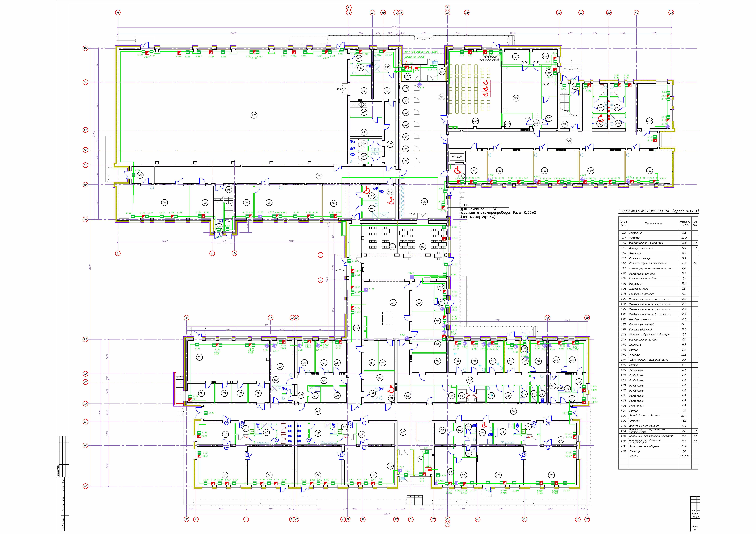Click the corridor 1.116 room marker
This screenshot has height=534, width=756.
[x=569, y=141]
